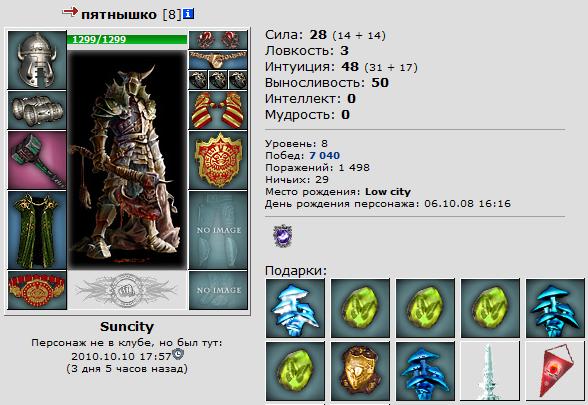Open the wins count 7 040 link
The height and width of the screenshot is (405, 588).
[324, 156]
